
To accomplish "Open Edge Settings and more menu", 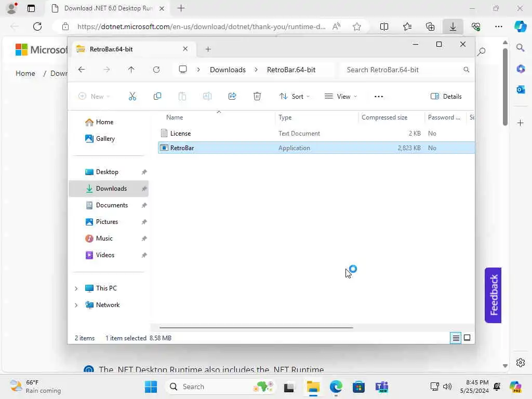I will 498,26.
